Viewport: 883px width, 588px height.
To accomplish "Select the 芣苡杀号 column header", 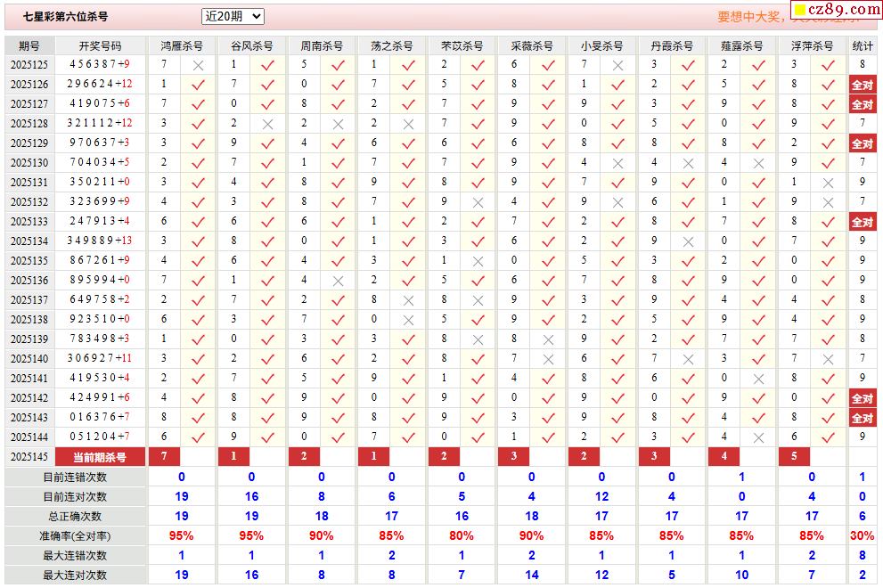I will point(462,46).
